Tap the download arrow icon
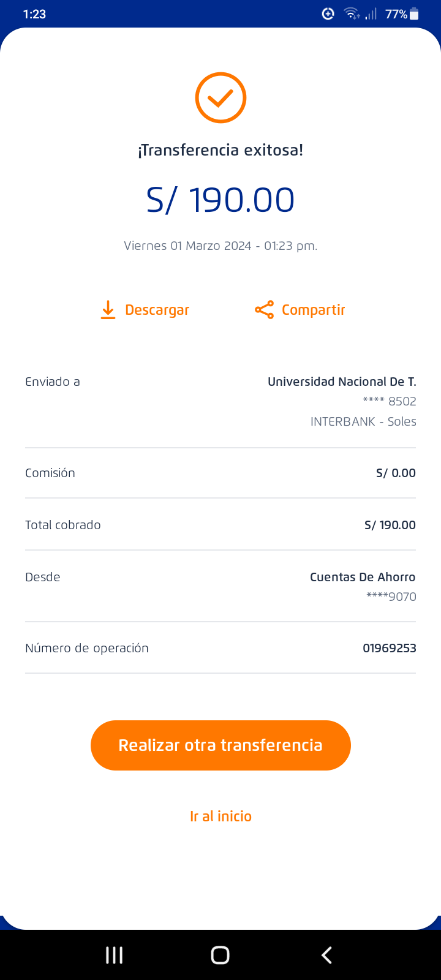This screenshot has width=441, height=980. click(x=108, y=310)
